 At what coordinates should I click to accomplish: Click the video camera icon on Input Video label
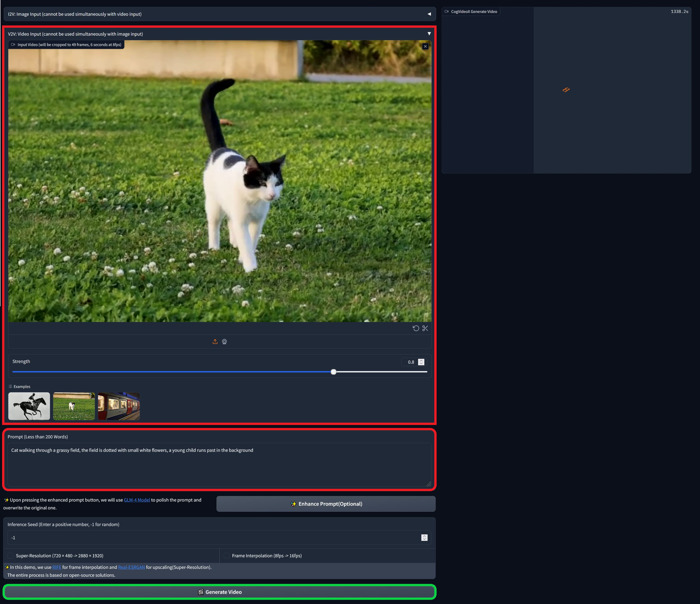(x=13, y=44)
